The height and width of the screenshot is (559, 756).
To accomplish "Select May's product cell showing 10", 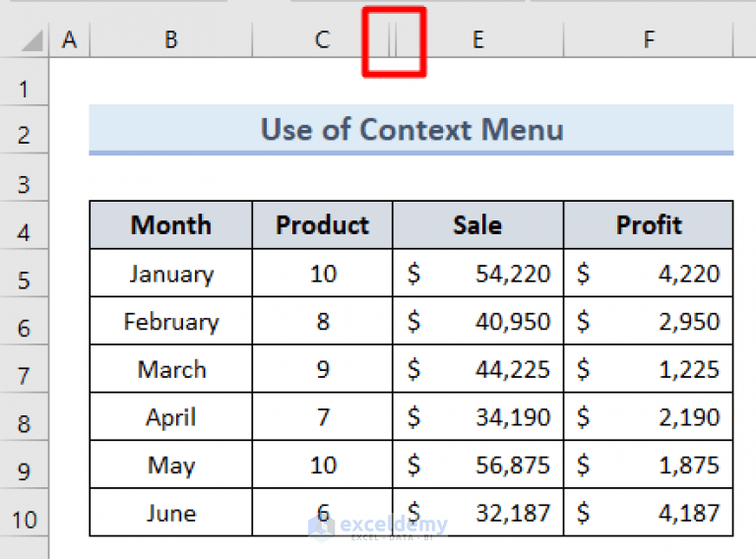I will tap(322, 465).
